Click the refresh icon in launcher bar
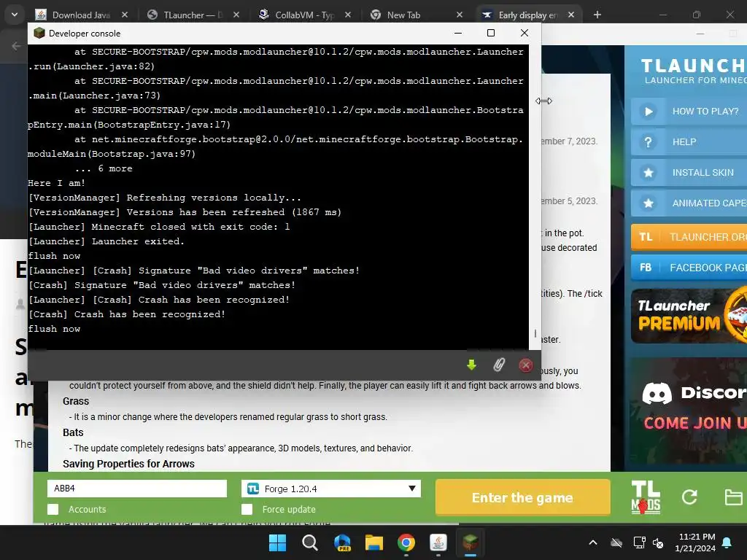This screenshot has width=747, height=560. [x=689, y=497]
